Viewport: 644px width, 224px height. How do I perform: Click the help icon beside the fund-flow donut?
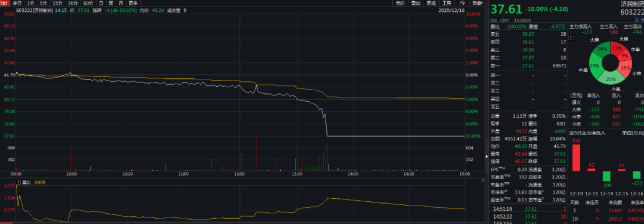571,38
